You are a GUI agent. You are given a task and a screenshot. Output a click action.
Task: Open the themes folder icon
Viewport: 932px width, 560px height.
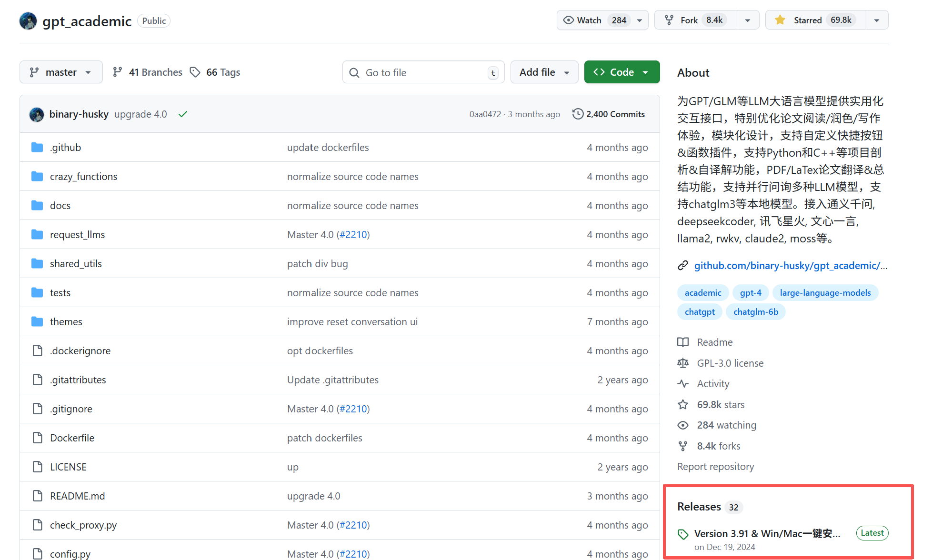point(37,322)
